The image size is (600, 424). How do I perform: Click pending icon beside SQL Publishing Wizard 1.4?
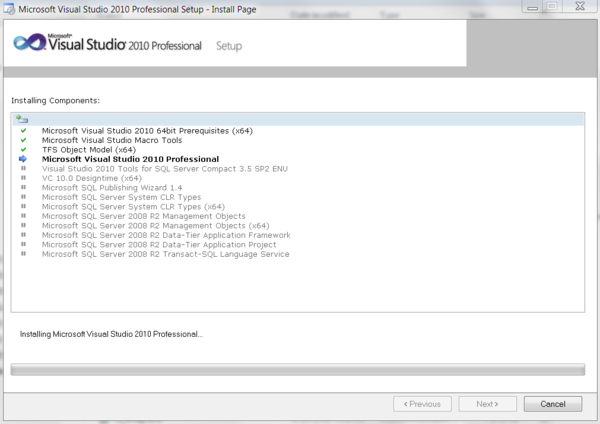click(23, 188)
